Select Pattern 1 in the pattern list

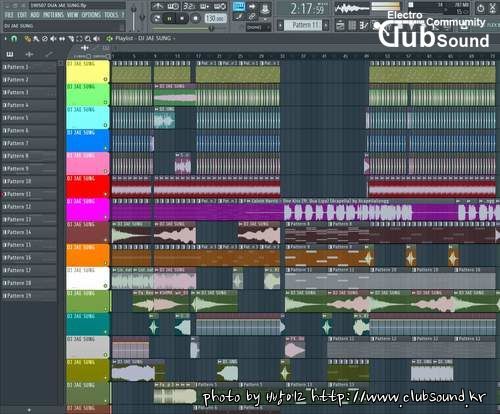click(29, 67)
